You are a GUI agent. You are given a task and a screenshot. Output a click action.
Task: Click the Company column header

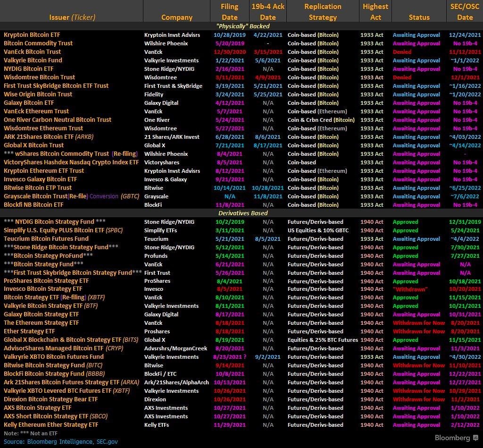click(177, 17)
